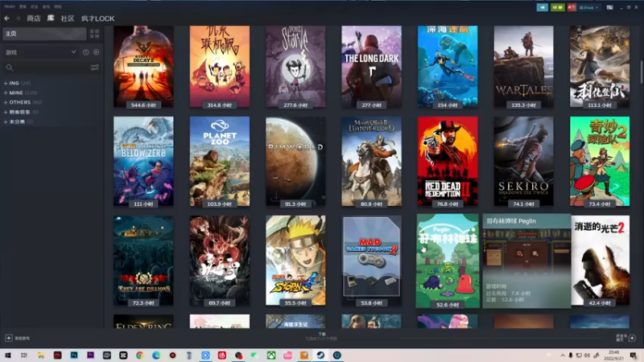Viewport: 644px width, 362px height.
Task: Open Don't Starve Together cover
Action: [x=219, y=67]
